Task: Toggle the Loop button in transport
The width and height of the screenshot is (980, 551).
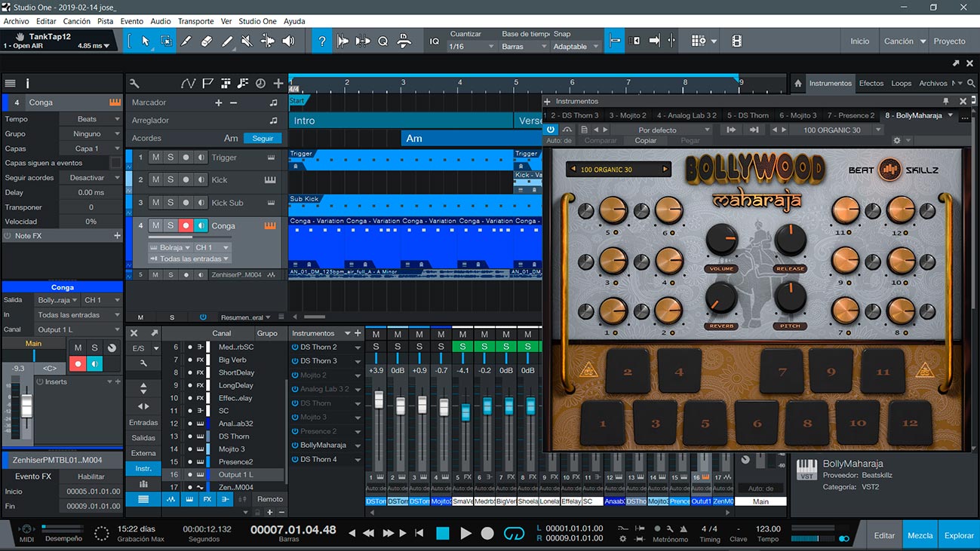Action: click(x=514, y=533)
